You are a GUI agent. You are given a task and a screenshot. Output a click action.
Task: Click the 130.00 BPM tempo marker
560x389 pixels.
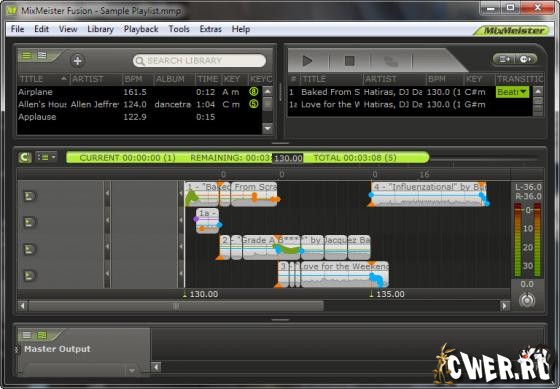(x=201, y=294)
